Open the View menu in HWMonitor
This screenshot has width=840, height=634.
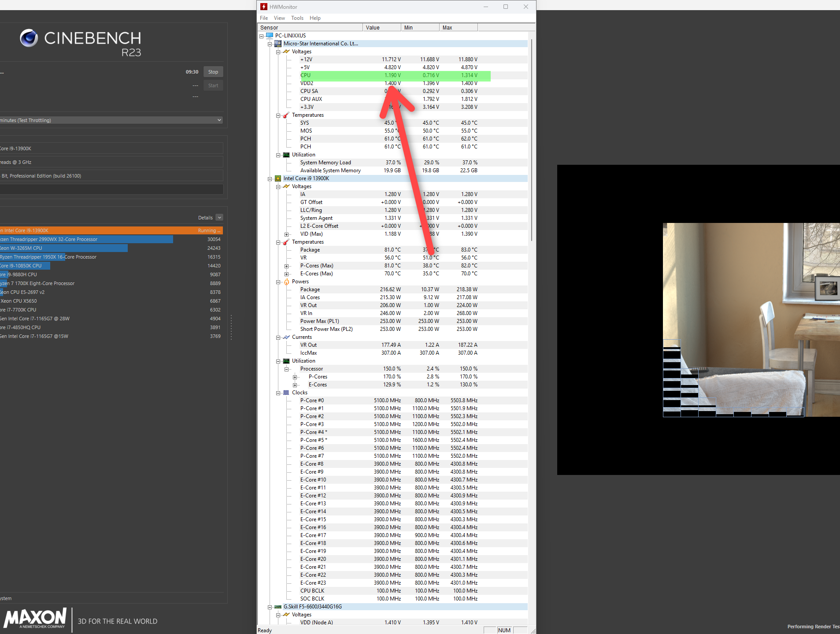coord(279,18)
